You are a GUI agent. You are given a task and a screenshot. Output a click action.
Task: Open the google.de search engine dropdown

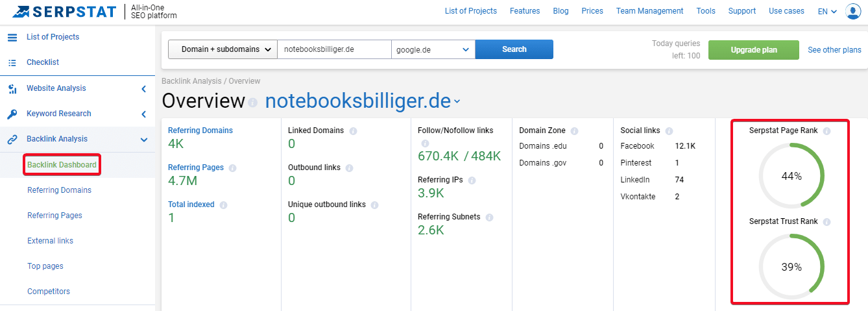pyautogui.click(x=433, y=49)
